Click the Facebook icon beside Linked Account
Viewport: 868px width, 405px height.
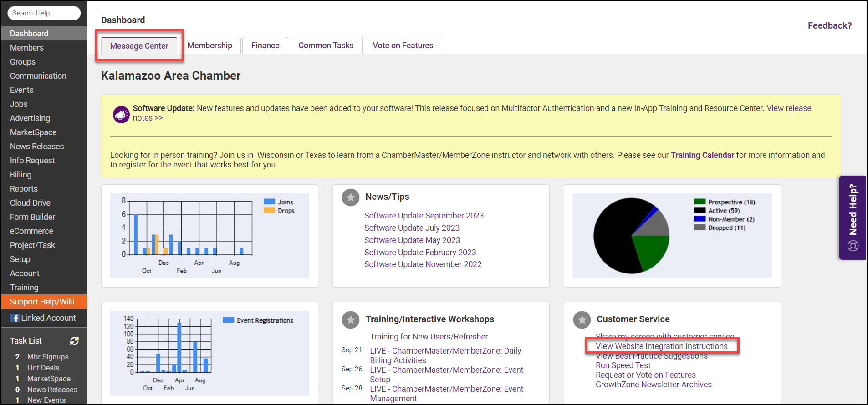(x=15, y=318)
